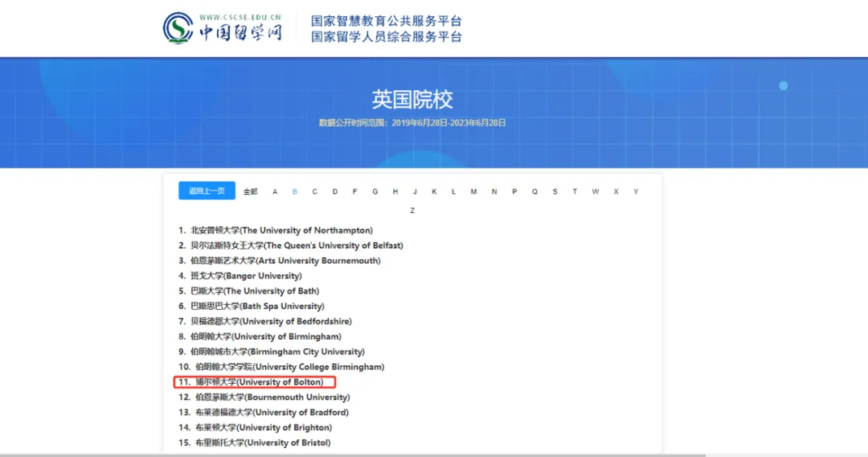Filter universities by letter W
868x457 pixels.
tap(595, 191)
